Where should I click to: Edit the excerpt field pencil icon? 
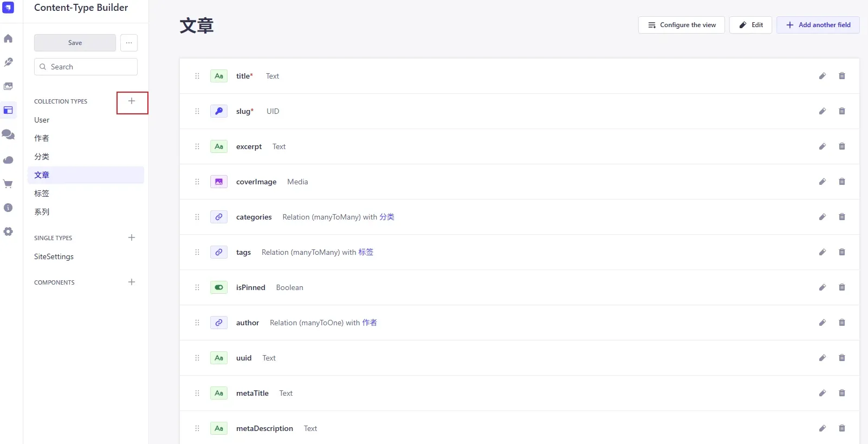click(x=822, y=146)
